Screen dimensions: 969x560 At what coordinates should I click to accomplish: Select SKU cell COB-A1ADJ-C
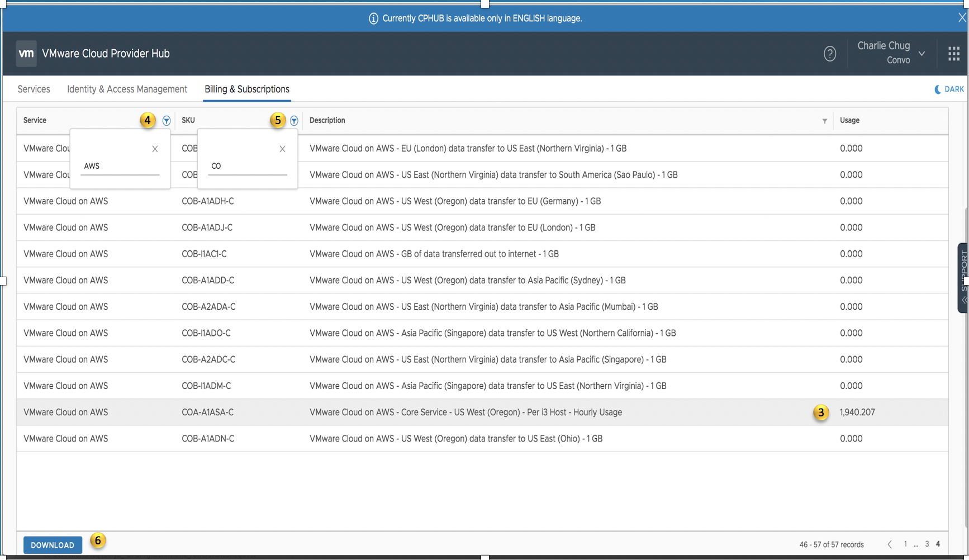click(207, 227)
